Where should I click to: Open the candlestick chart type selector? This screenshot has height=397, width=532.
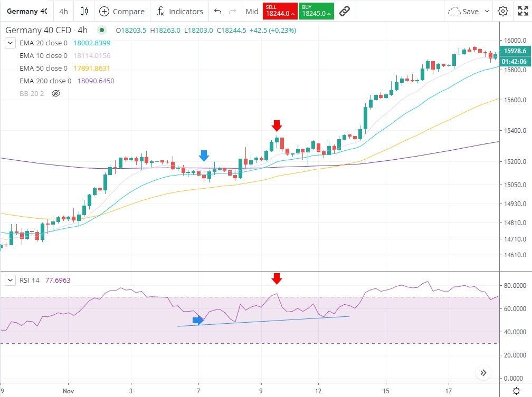coord(84,11)
